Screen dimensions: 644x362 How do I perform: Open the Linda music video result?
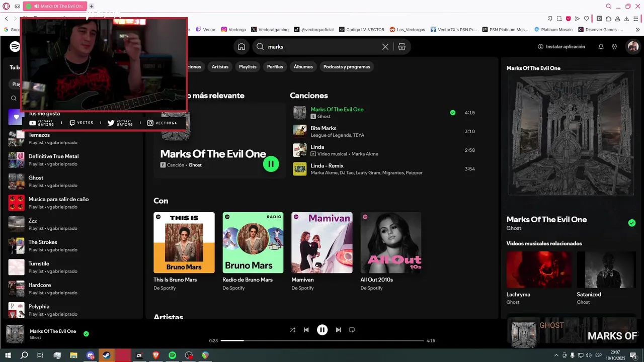point(385,150)
